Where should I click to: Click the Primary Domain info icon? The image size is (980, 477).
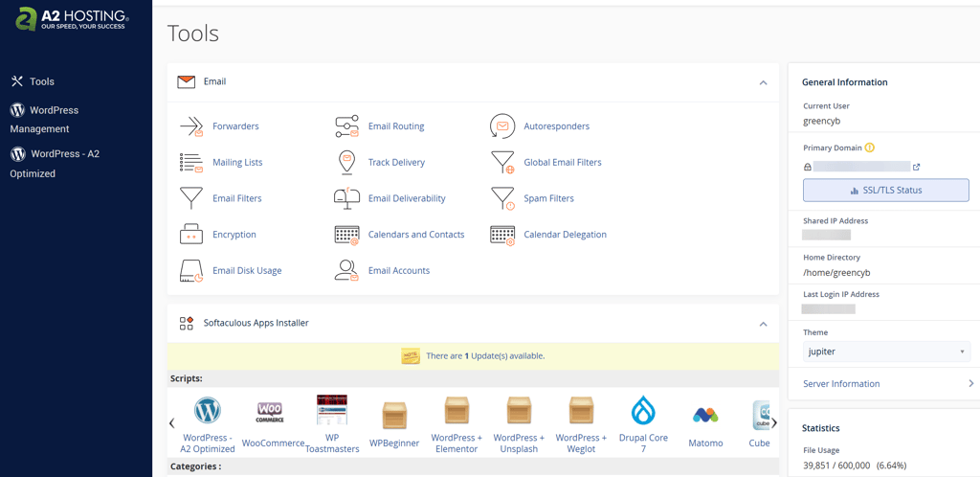(869, 148)
